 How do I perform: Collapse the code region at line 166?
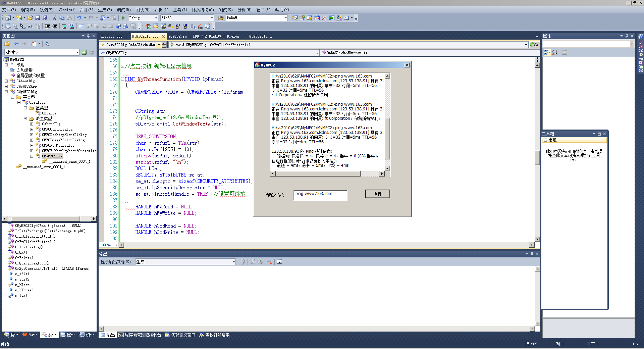pyautogui.click(x=122, y=66)
